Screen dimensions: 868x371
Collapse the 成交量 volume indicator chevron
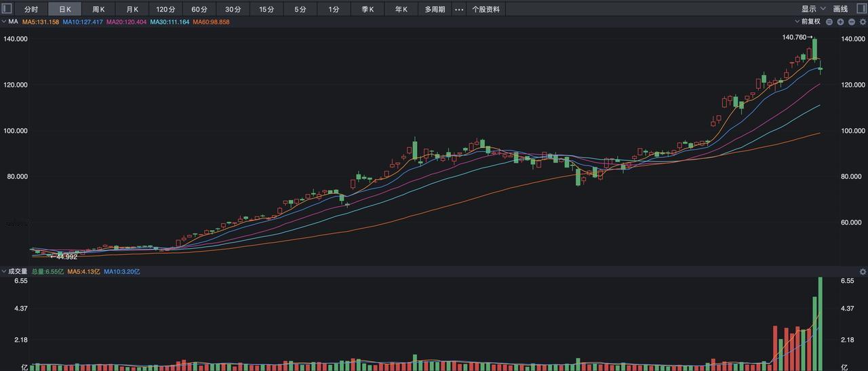[3, 271]
